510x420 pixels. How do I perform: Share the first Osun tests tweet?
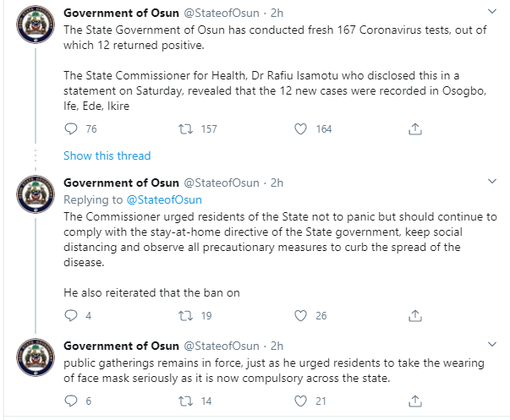click(415, 129)
